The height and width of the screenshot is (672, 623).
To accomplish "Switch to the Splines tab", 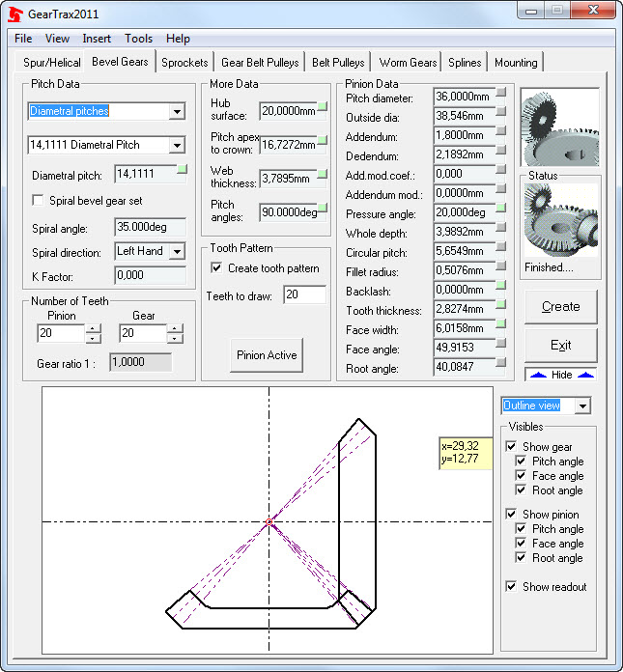I will click(465, 63).
